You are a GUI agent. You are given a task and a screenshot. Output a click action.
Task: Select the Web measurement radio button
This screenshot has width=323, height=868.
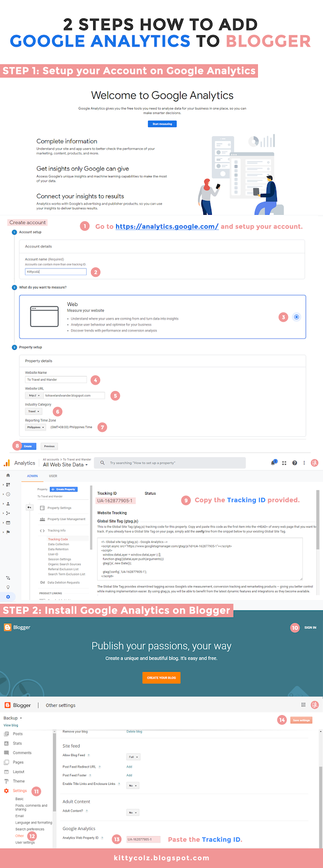pyautogui.click(x=296, y=317)
